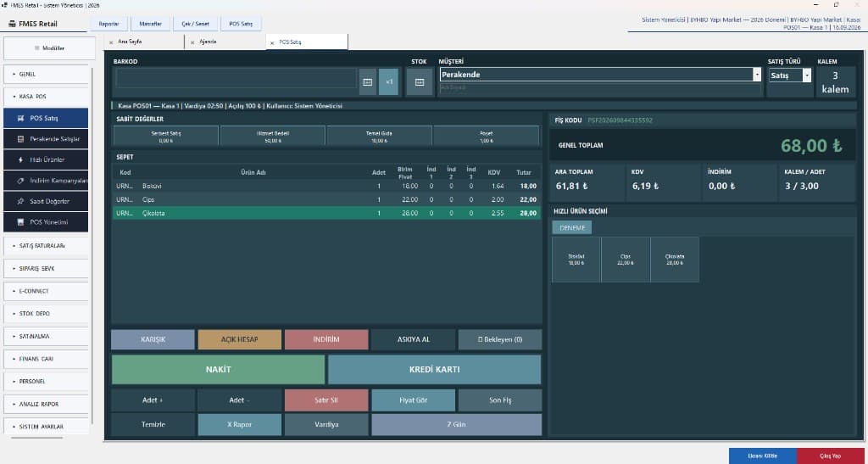Viewport: 868px width, 464px height.
Task: Expand the SİSTEM AYARLAR module group
Action: click(46, 427)
